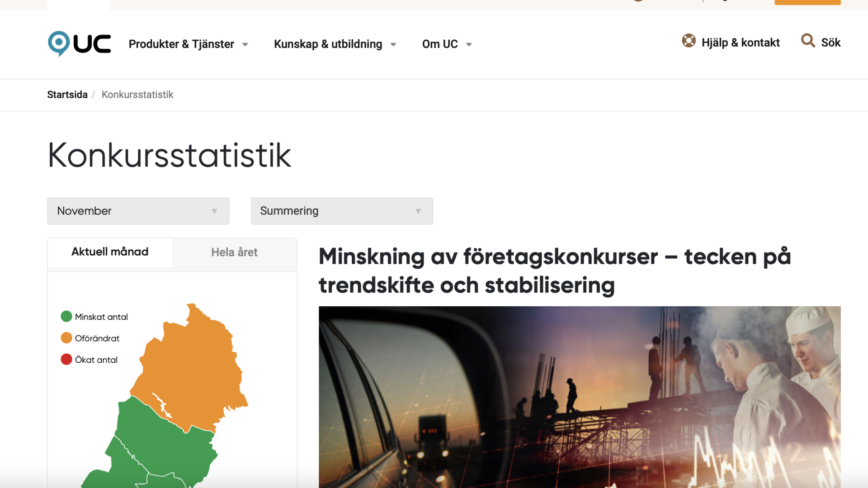This screenshot has width=868, height=488.
Task: Click the UC logo
Action: 79,43
